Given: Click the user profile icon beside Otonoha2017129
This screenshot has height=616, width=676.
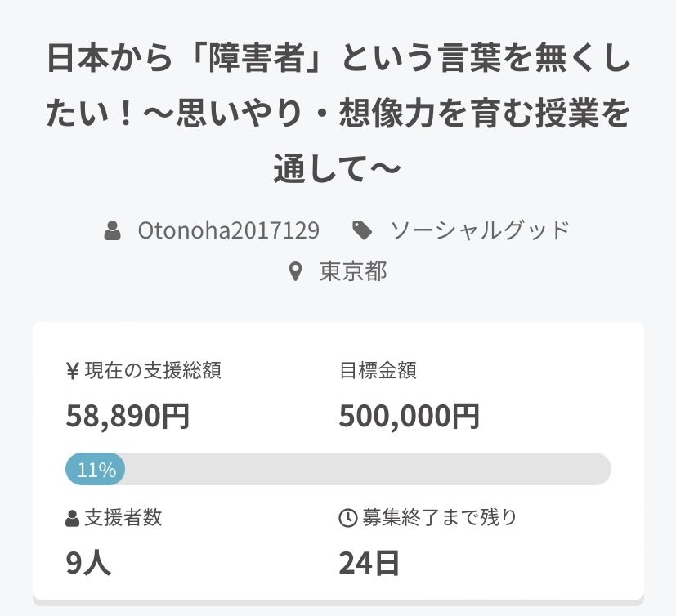Looking at the screenshot, I should (113, 231).
